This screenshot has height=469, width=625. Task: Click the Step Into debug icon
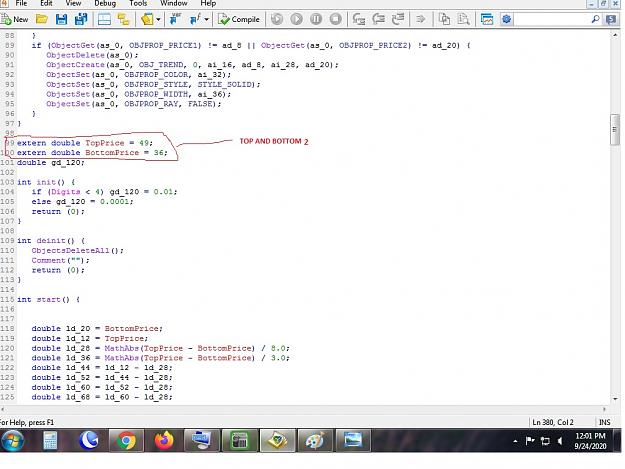359,19
